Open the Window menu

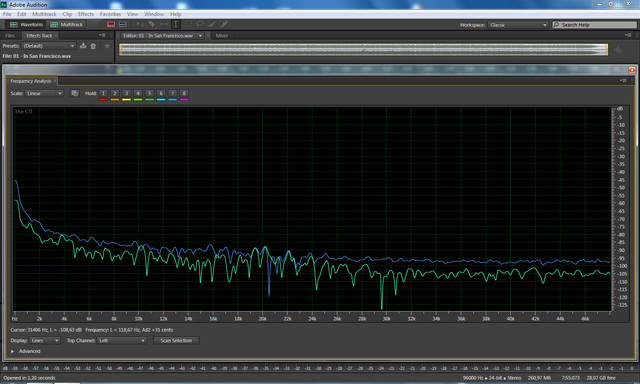pos(154,14)
